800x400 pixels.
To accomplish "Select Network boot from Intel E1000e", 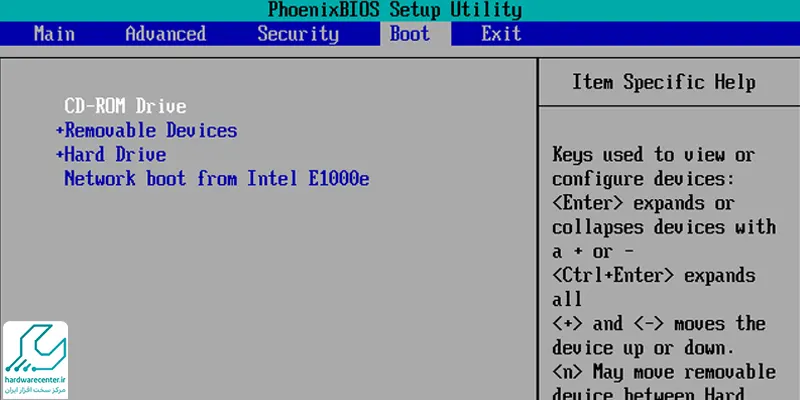I will point(216,179).
